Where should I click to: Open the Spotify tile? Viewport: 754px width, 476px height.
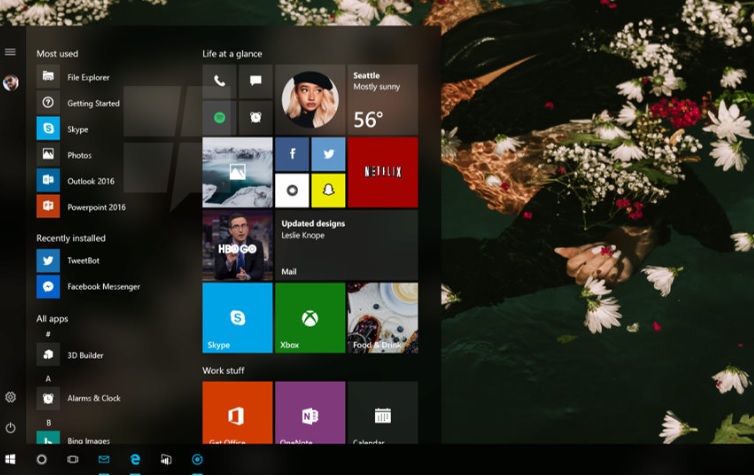pyautogui.click(x=219, y=117)
